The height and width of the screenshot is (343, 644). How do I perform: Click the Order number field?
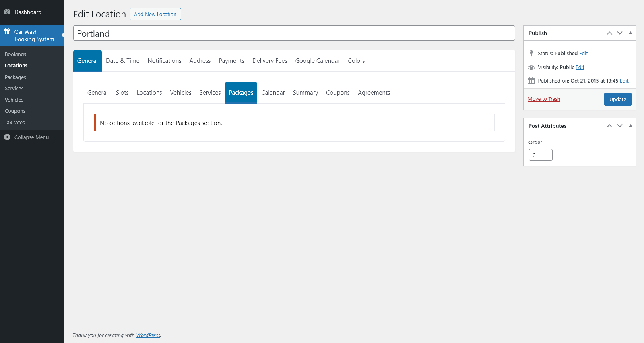point(541,155)
